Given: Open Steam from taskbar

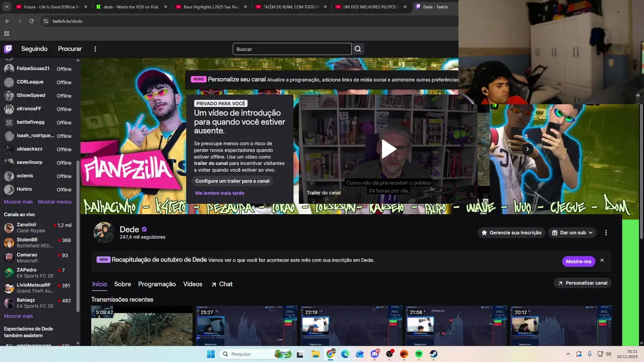Looking at the screenshot, I should [434, 354].
